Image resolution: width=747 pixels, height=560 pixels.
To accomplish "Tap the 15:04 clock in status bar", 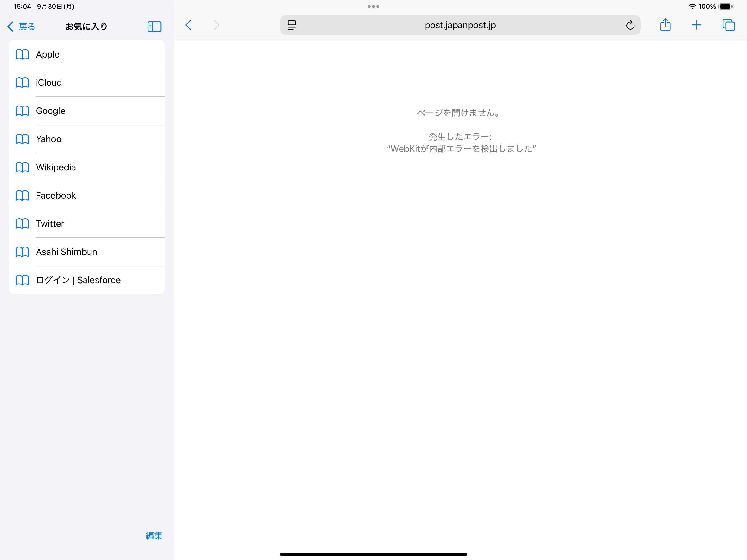I will (x=22, y=7).
